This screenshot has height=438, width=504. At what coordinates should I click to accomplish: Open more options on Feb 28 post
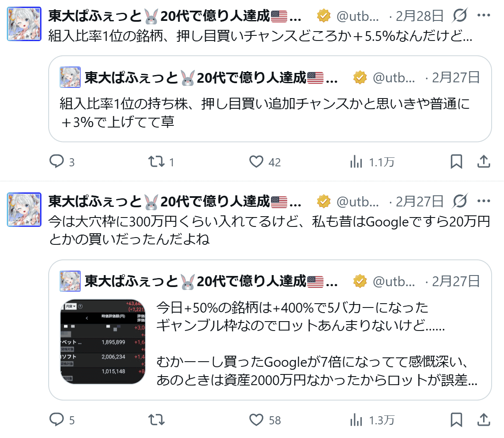[x=484, y=15]
